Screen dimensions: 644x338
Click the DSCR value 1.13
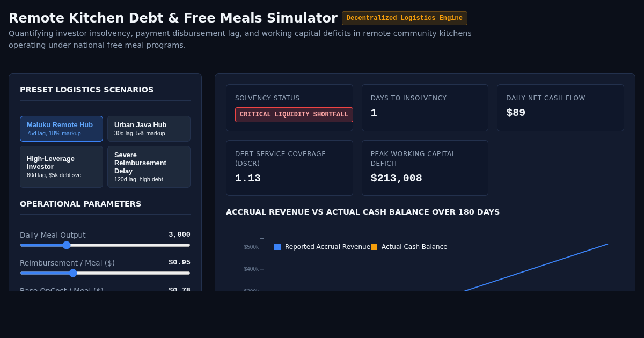click(x=248, y=178)
